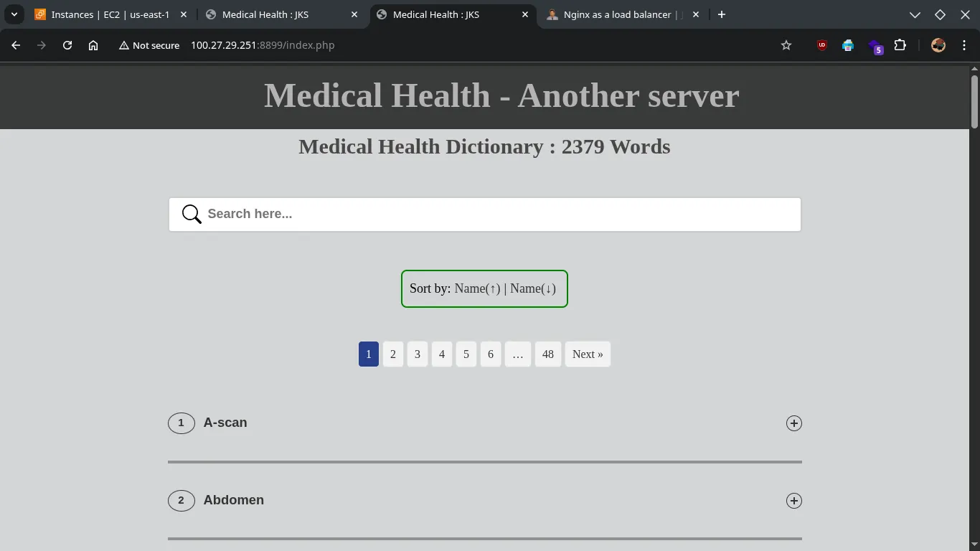Jump to page 48
This screenshot has height=551, width=980.
pyautogui.click(x=548, y=354)
